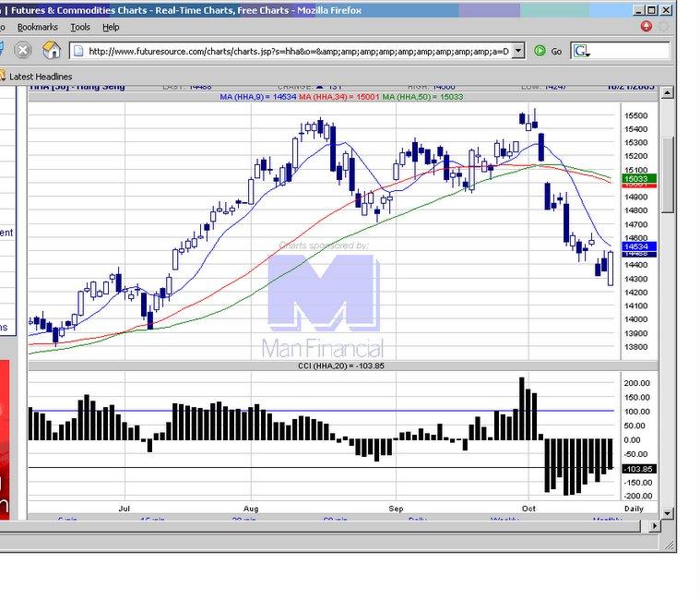The image size is (700, 599).
Task: Click the 200.00 CCI axis label
Action: pos(636,383)
